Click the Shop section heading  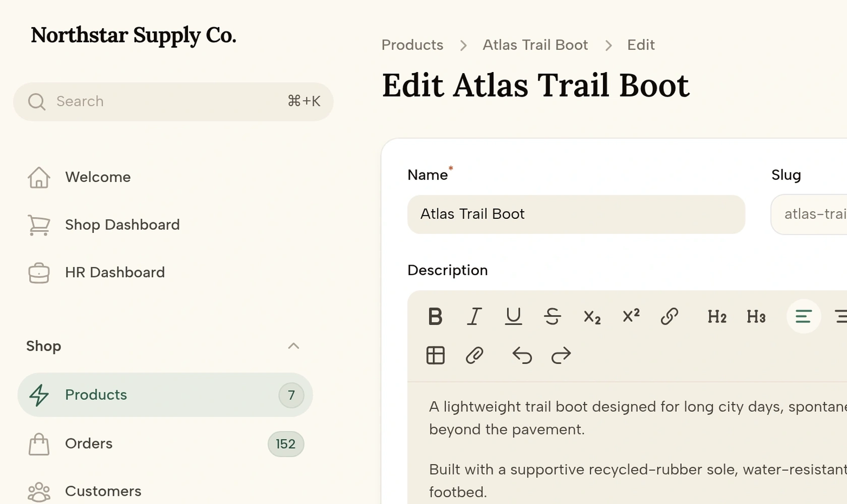coord(44,346)
